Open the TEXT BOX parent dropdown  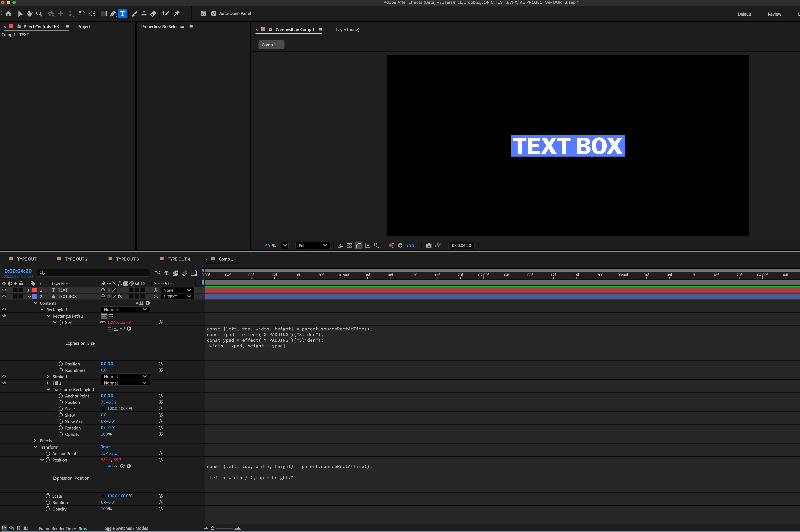177,297
